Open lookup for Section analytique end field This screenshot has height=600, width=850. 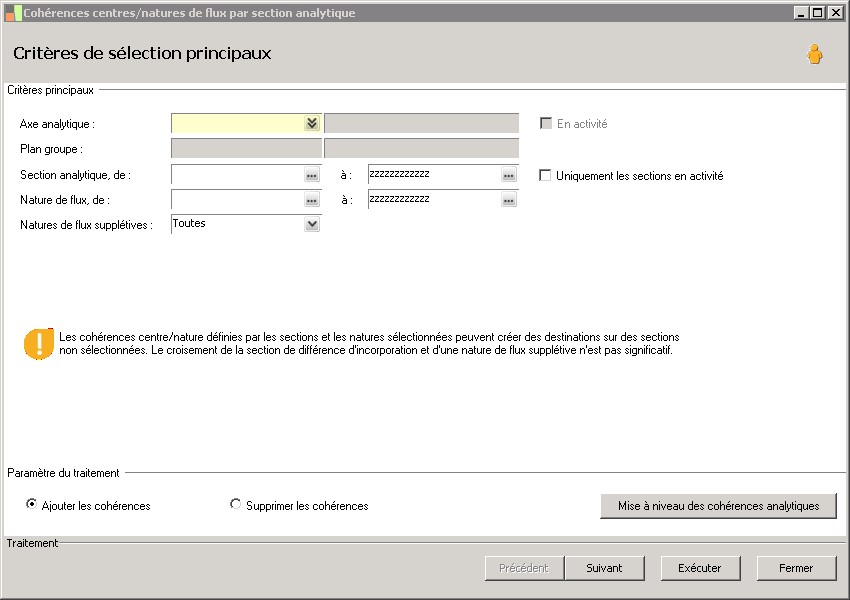click(508, 175)
